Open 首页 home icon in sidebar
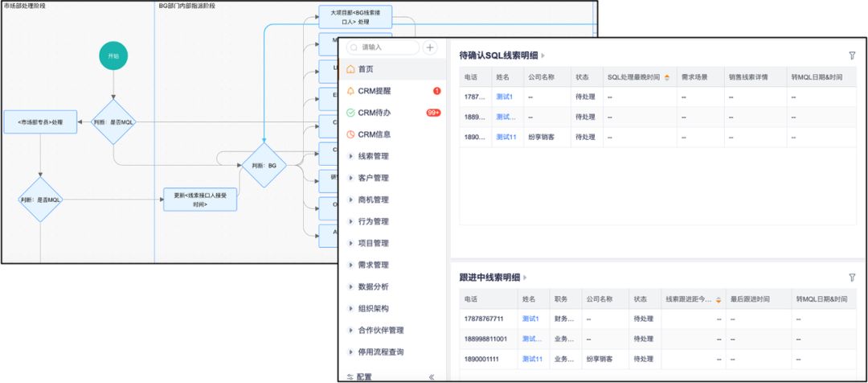 pos(350,69)
